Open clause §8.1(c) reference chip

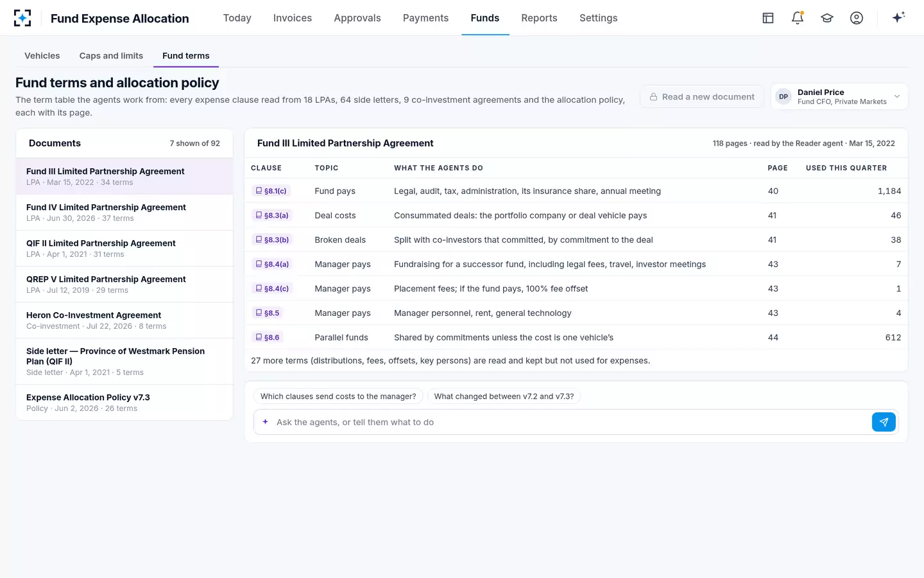pyautogui.click(x=271, y=191)
